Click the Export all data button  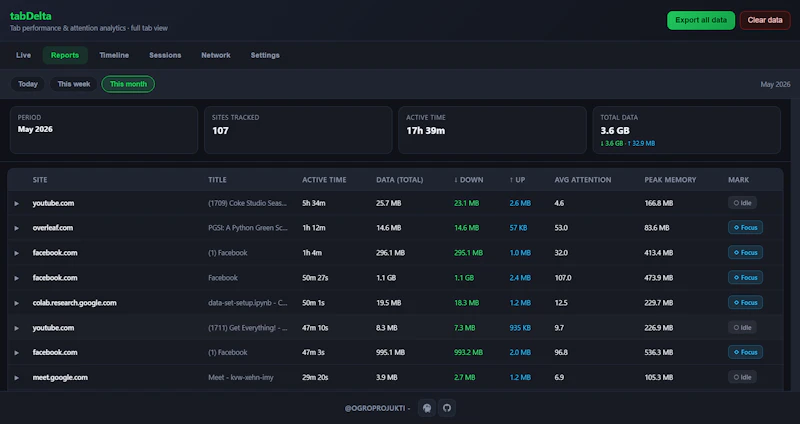(x=701, y=20)
